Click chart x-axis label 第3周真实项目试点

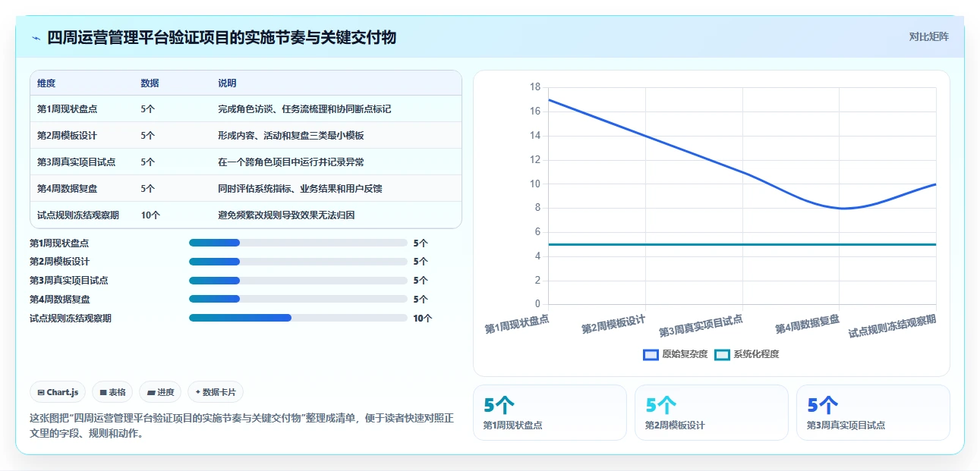point(701,326)
